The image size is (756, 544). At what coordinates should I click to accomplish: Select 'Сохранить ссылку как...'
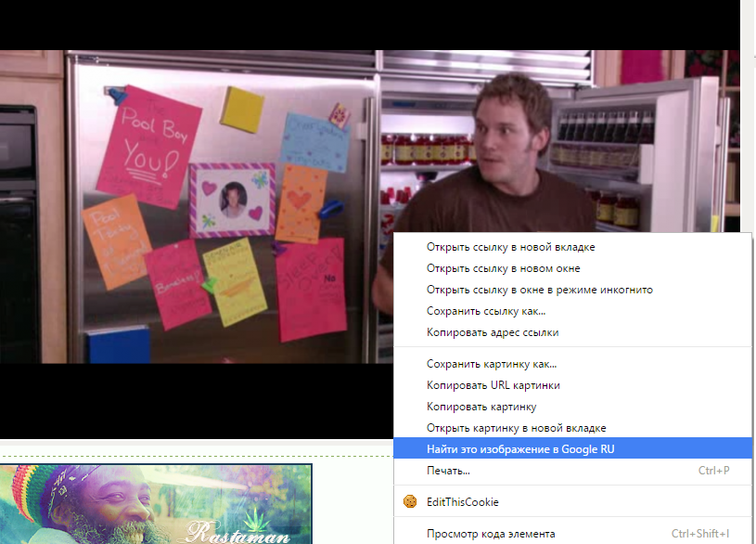click(572, 311)
